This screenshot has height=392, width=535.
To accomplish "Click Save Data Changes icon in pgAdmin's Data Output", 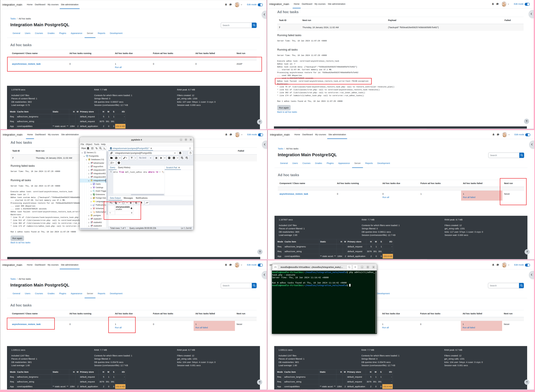I will click(136, 203).
